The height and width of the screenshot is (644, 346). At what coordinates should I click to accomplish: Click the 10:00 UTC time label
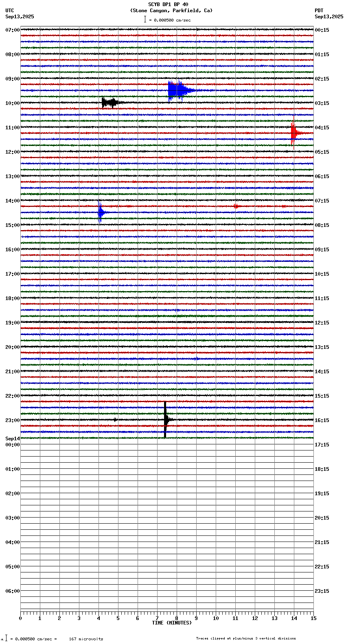click(x=13, y=103)
